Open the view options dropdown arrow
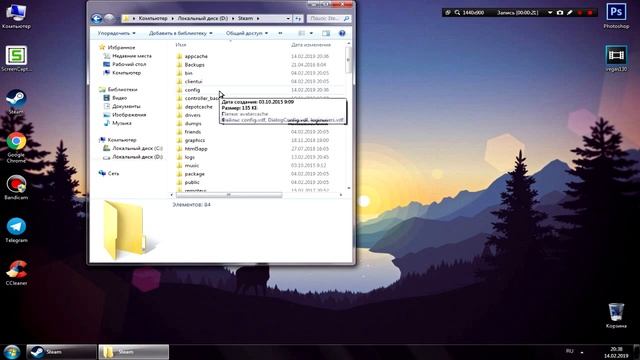Image resolution: width=640 pixels, height=360 pixels. click(x=311, y=33)
